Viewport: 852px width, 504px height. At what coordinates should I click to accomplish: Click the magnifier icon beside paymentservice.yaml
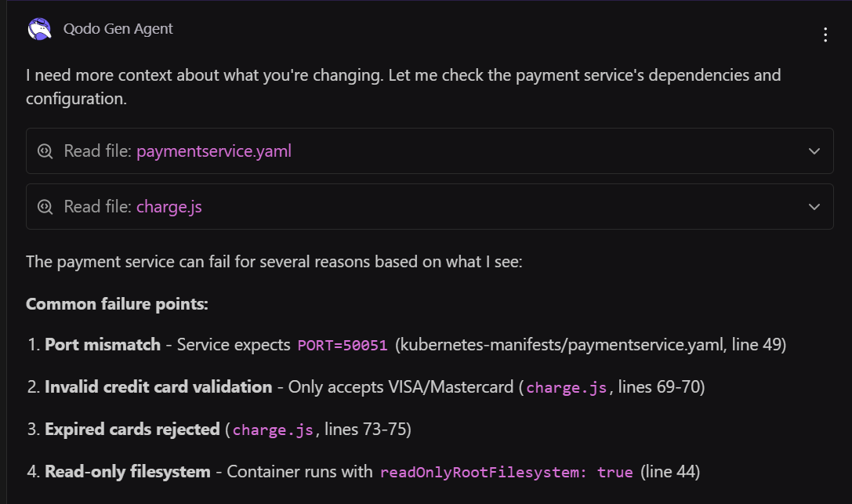[45, 150]
